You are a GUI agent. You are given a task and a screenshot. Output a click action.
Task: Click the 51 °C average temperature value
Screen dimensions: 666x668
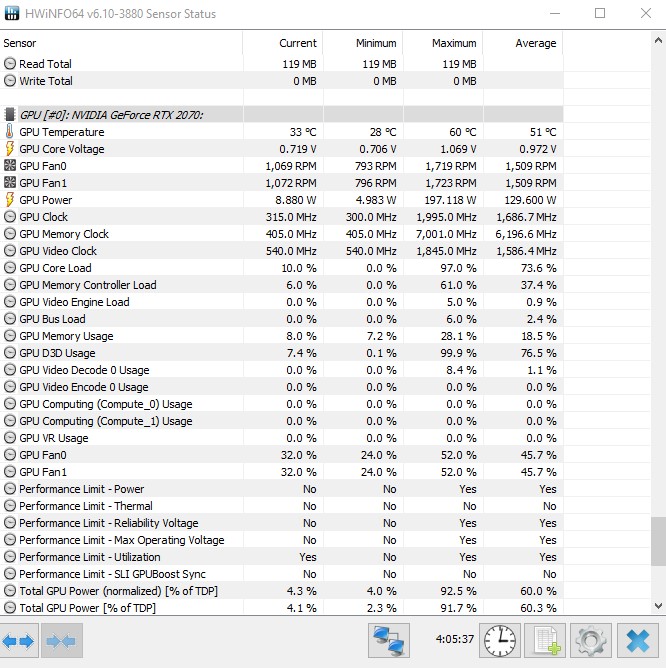[543, 132]
